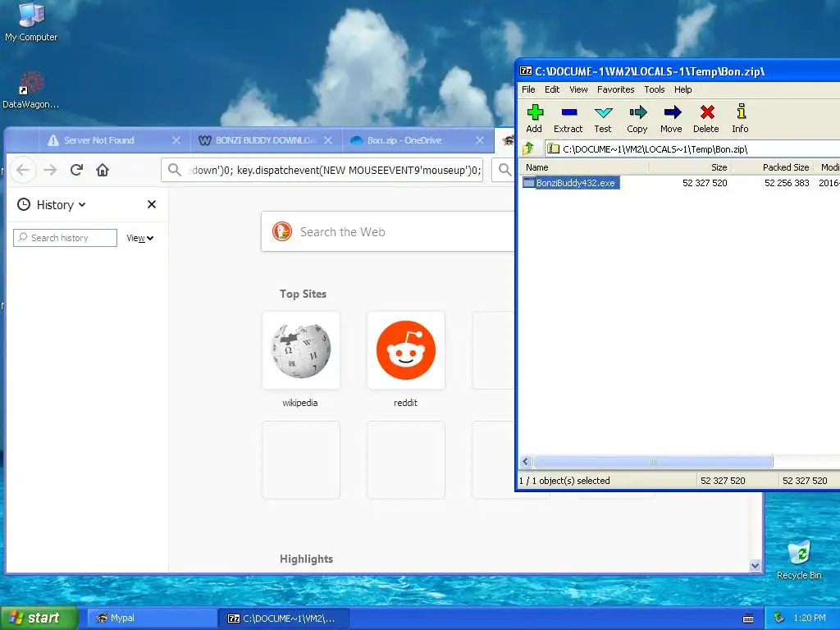Reload the page in Mypal browser
The height and width of the screenshot is (630, 840).
click(76, 170)
